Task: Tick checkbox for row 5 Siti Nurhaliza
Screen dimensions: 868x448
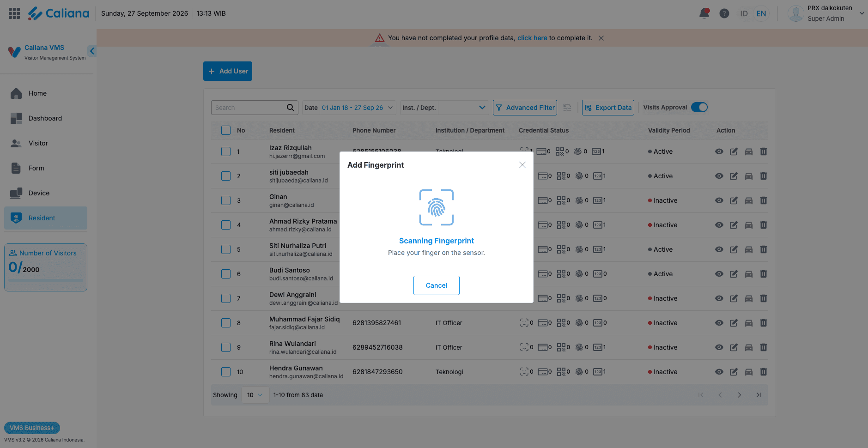Action: pos(226,249)
